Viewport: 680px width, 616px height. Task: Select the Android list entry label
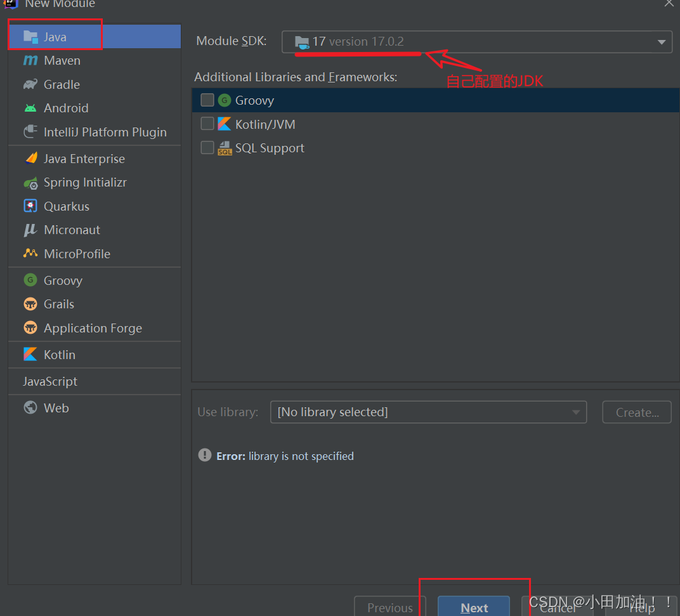(66, 108)
